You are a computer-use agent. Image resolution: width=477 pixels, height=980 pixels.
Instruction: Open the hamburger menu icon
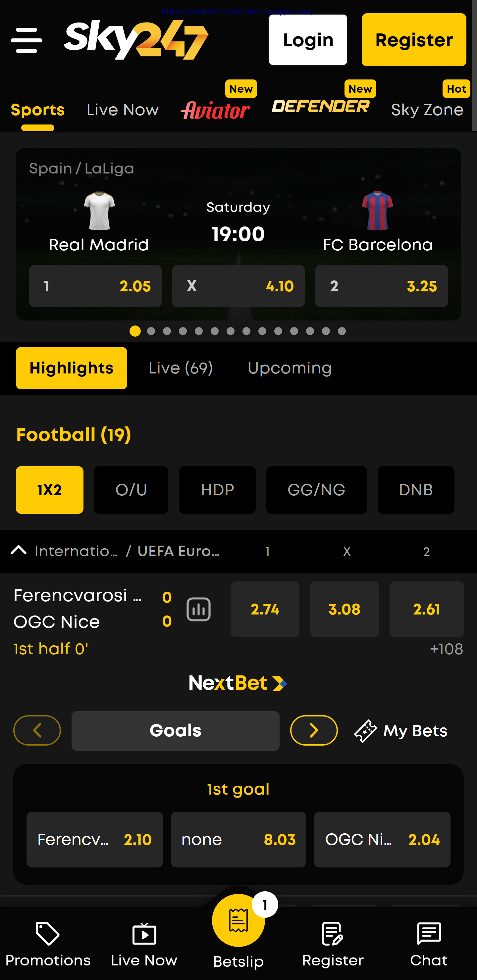(x=26, y=40)
